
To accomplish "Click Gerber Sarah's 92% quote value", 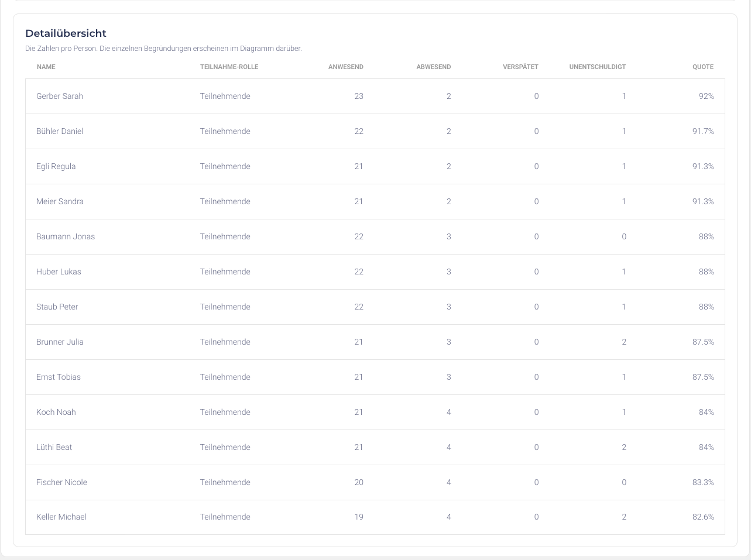I will click(706, 96).
